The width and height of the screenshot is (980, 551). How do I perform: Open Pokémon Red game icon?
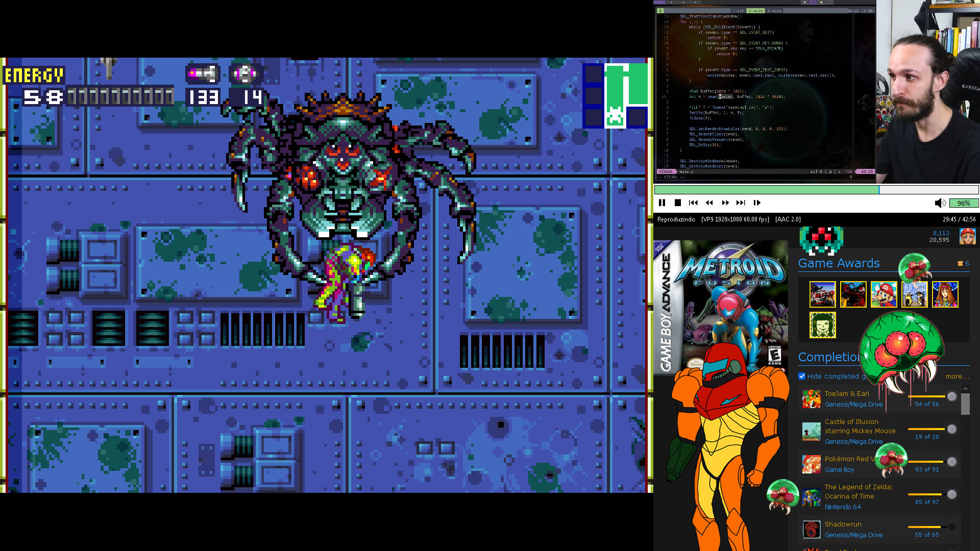811,464
